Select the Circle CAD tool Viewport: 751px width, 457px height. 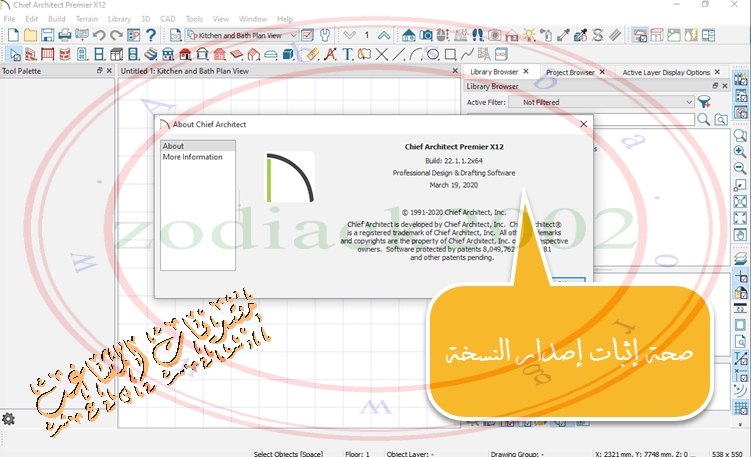pos(433,54)
